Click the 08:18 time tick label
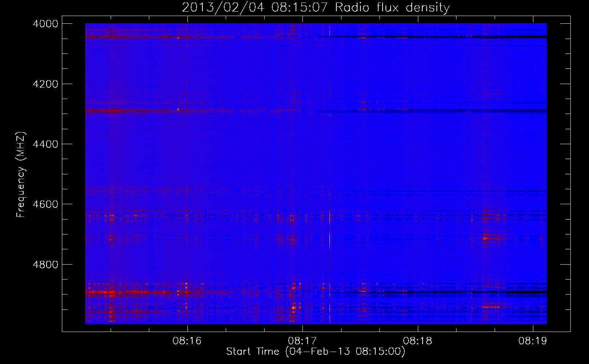The width and height of the screenshot is (589, 364). tap(418, 341)
